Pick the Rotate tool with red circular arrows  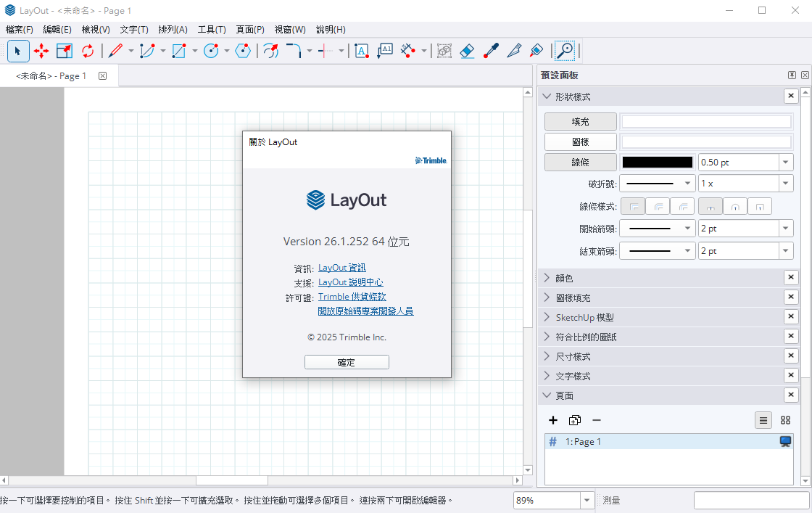pos(88,51)
